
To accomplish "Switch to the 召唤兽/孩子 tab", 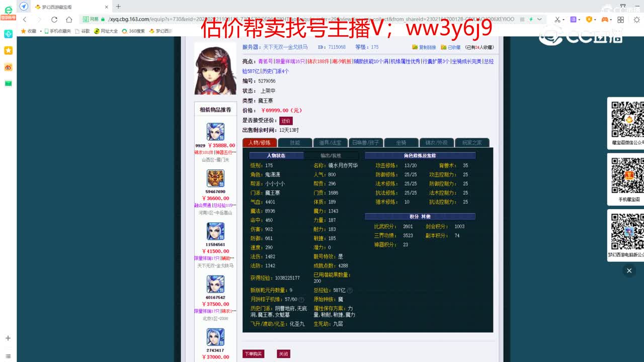I will [365, 143].
